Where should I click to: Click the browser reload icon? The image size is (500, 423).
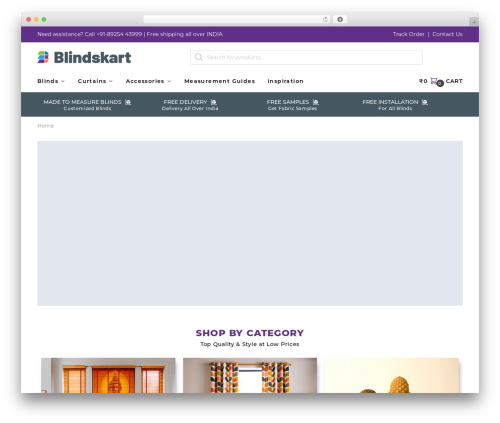pos(325,20)
